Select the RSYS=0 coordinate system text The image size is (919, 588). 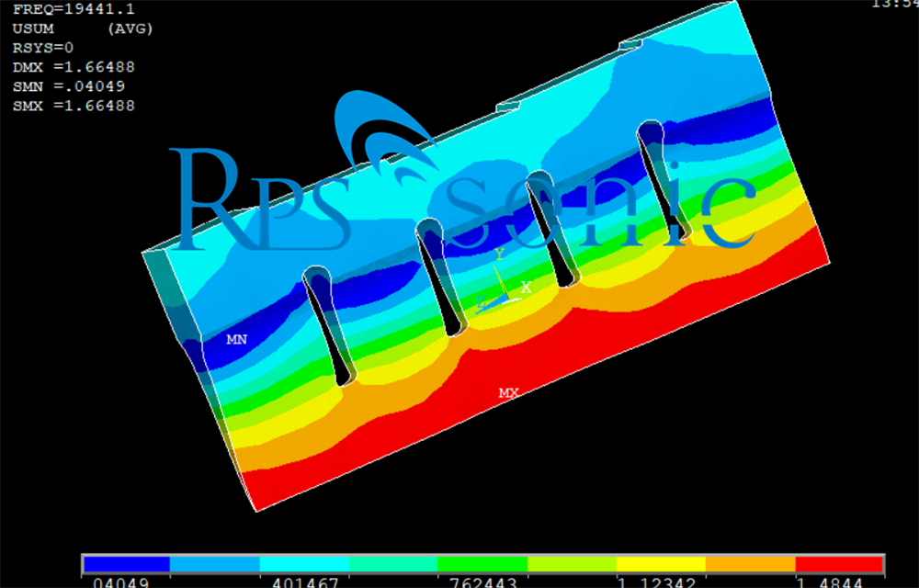[43, 48]
